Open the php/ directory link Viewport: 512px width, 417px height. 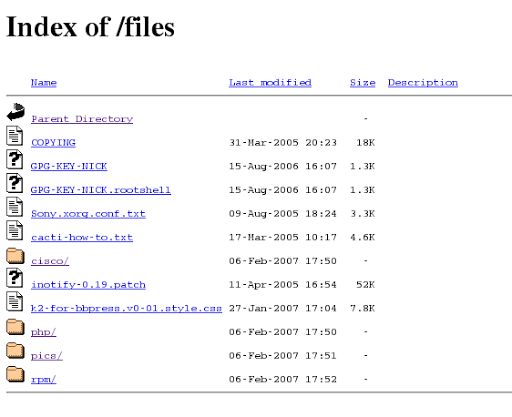pyautogui.click(x=44, y=332)
